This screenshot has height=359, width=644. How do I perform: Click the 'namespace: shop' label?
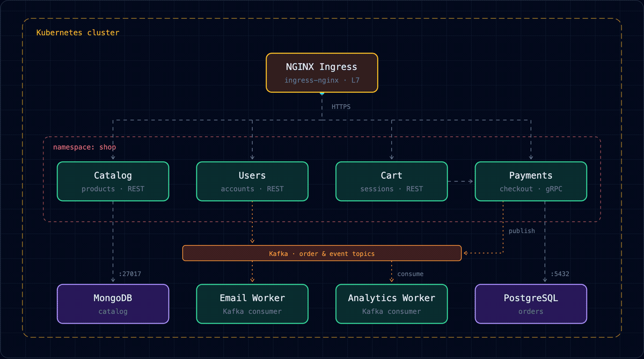(x=84, y=147)
